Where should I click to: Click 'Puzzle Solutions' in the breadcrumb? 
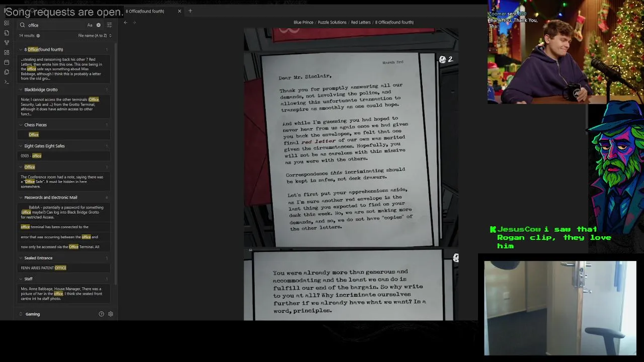click(x=332, y=22)
